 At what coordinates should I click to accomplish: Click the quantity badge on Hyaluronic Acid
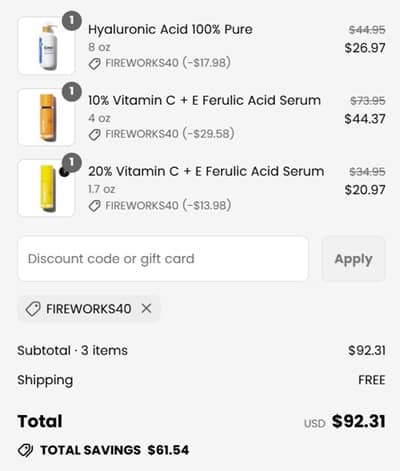[x=72, y=21]
